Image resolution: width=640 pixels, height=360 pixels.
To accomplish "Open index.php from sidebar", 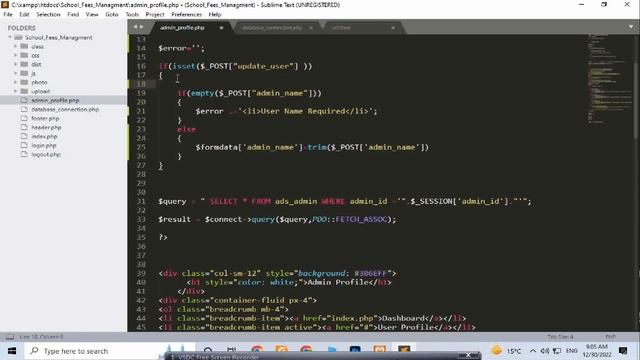I will click(44, 136).
